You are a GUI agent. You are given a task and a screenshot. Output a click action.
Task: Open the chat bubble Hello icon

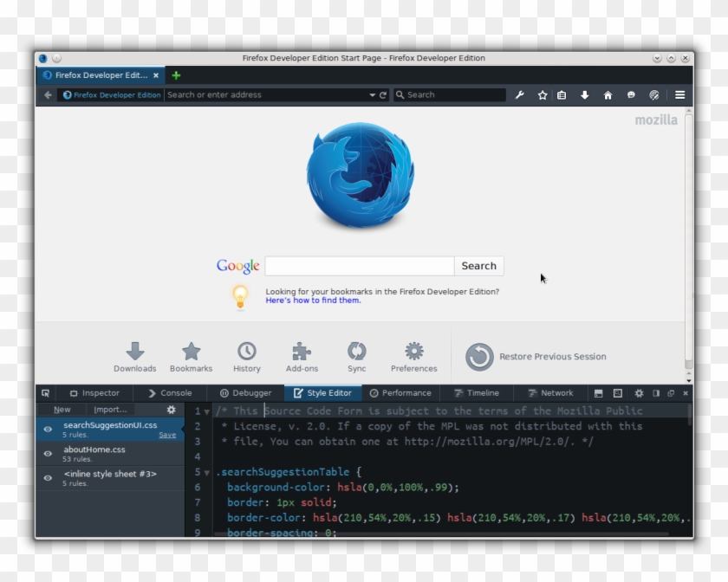point(631,94)
